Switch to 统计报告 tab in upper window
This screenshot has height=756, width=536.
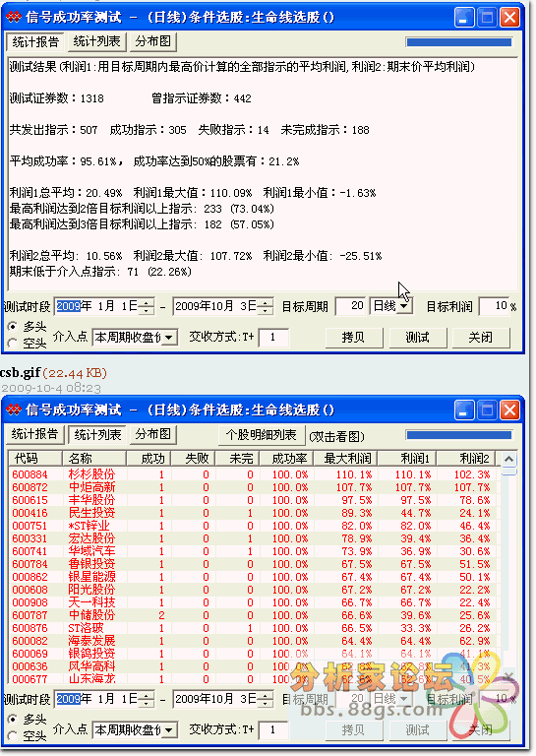(35, 42)
